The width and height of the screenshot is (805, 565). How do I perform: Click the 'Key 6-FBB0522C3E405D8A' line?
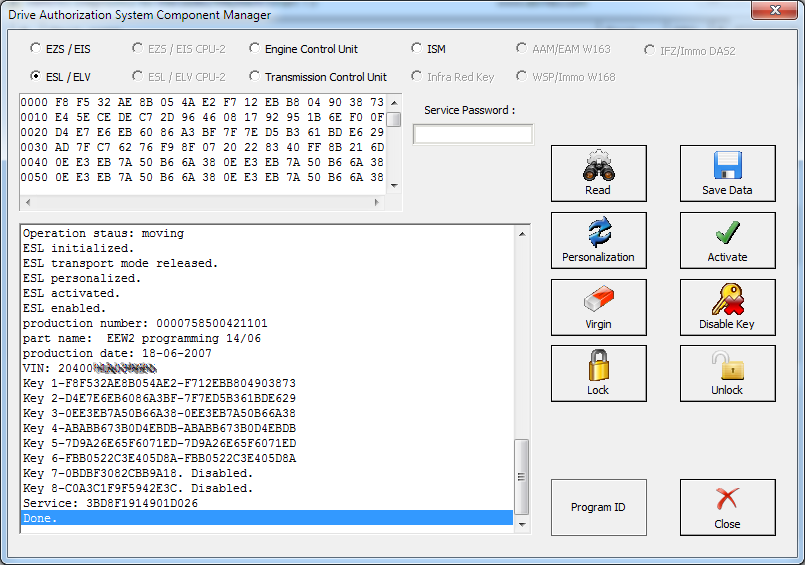pyautogui.click(x=159, y=458)
